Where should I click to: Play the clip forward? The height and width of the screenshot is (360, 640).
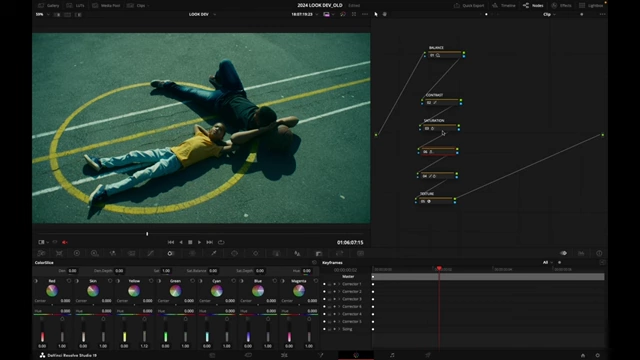point(199,242)
